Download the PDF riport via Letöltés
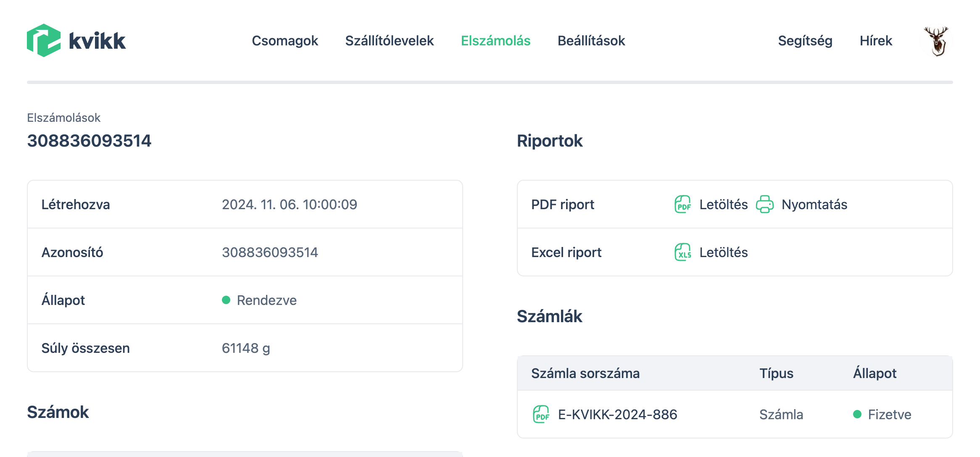980x457 pixels. (723, 205)
